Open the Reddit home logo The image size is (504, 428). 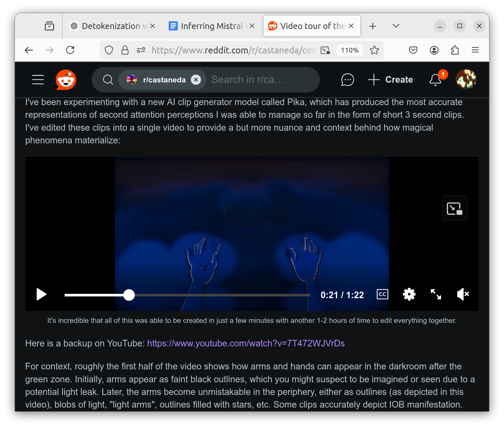coord(66,80)
